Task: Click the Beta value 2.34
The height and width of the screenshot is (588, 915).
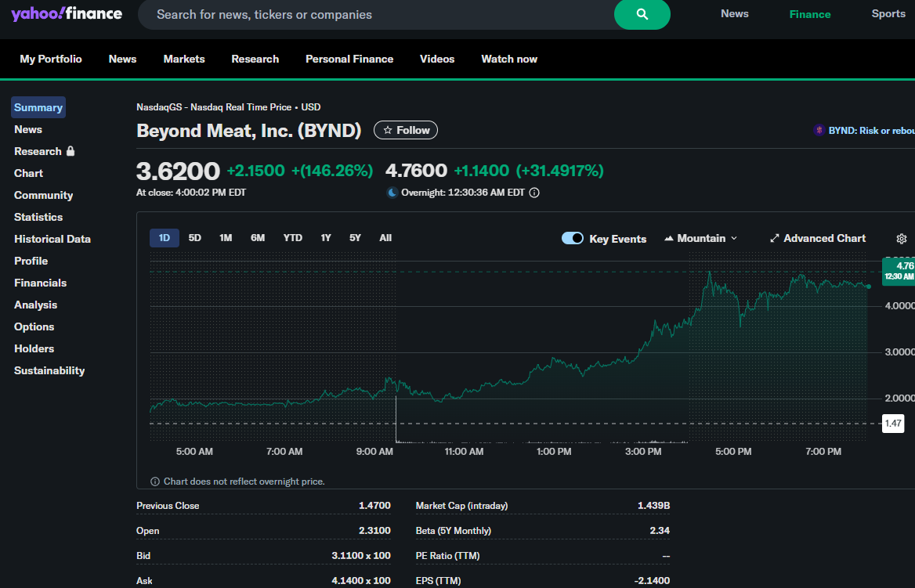Action: [x=660, y=531]
